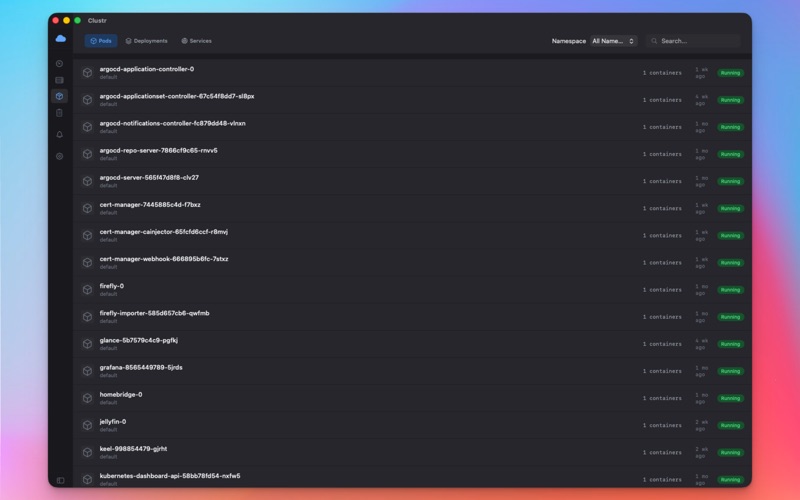Switch to the Pods tab

[x=101, y=41]
